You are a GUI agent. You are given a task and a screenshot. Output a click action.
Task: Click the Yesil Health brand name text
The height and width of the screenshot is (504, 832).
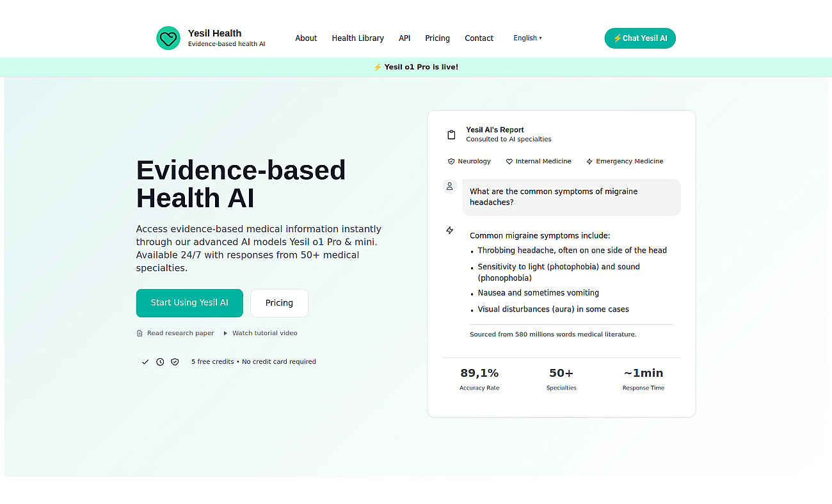click(214, 33)
